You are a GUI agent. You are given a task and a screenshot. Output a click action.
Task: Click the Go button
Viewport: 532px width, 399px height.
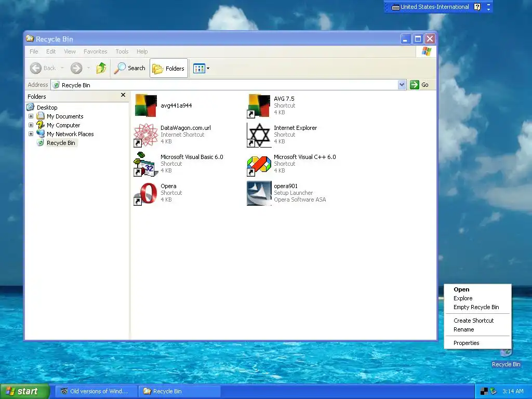tap(419, 85)
